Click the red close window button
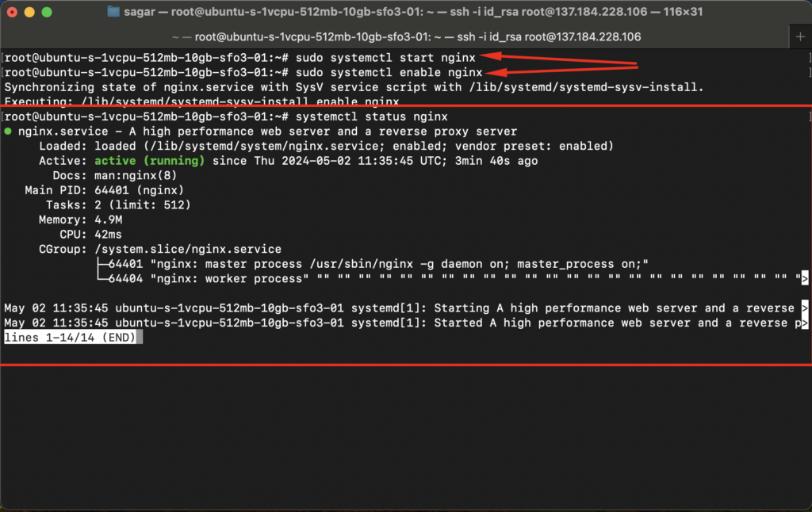This screenshot has width=812, height=512. tap(13, 12)
